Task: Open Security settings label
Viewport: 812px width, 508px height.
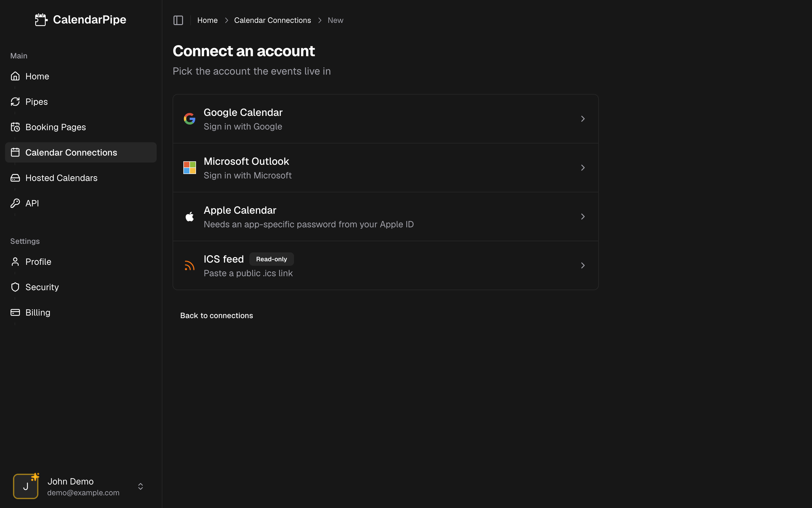Action: pos(42,287)
